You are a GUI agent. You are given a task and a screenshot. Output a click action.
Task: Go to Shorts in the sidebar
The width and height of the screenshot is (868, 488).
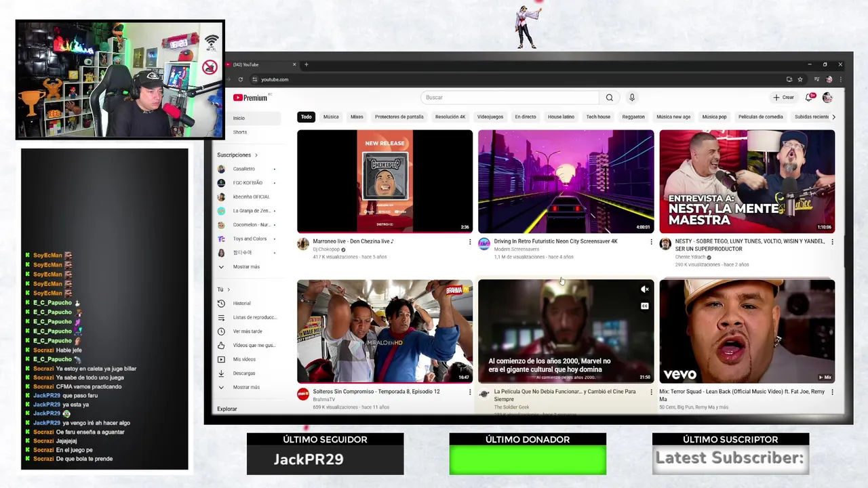pyautogui.click(x=247, y=132)
